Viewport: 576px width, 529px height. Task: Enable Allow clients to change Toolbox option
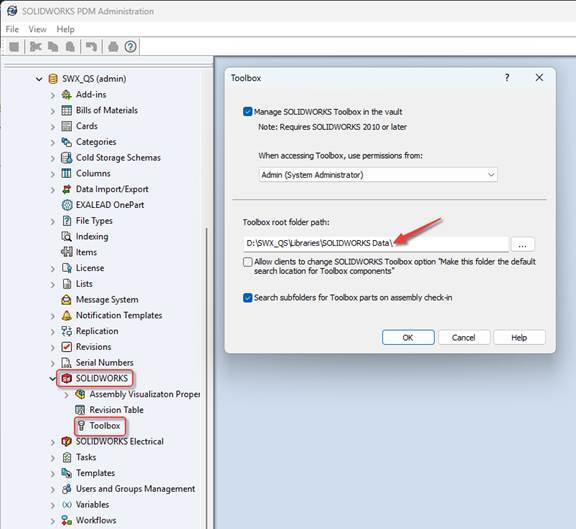pos(248,262)
